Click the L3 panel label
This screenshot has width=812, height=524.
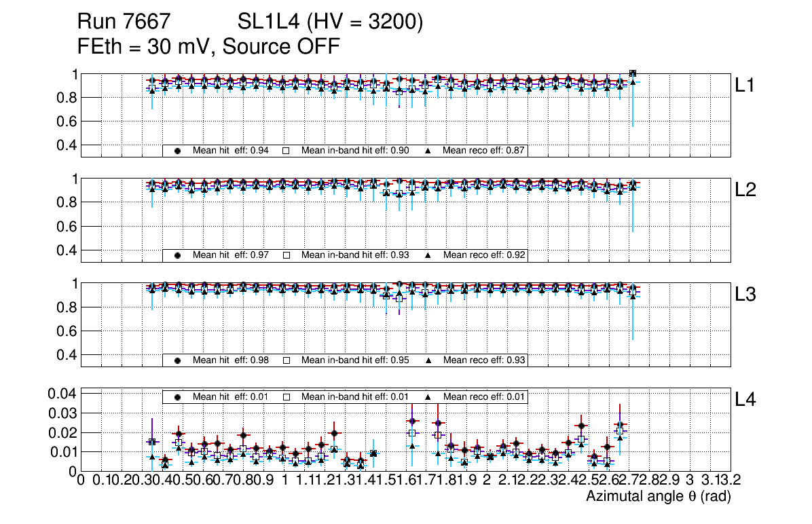pos(747,295)
